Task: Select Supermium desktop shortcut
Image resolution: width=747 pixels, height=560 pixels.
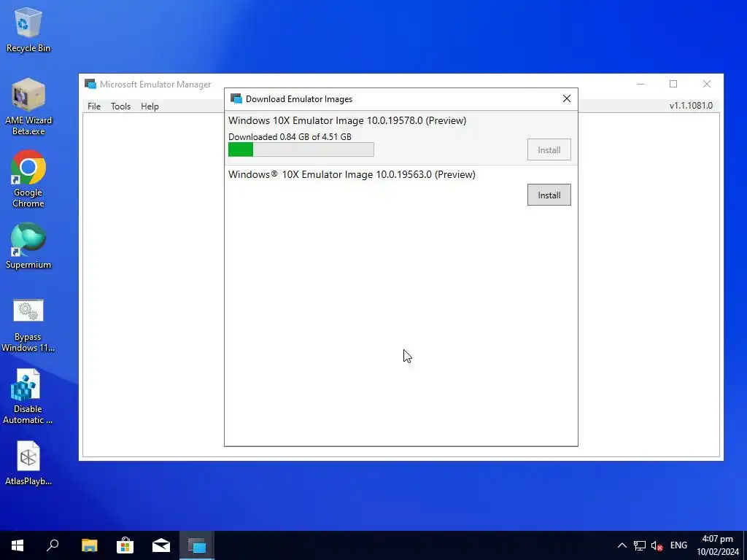Action: pyautogui.click(x=28, y=246)
